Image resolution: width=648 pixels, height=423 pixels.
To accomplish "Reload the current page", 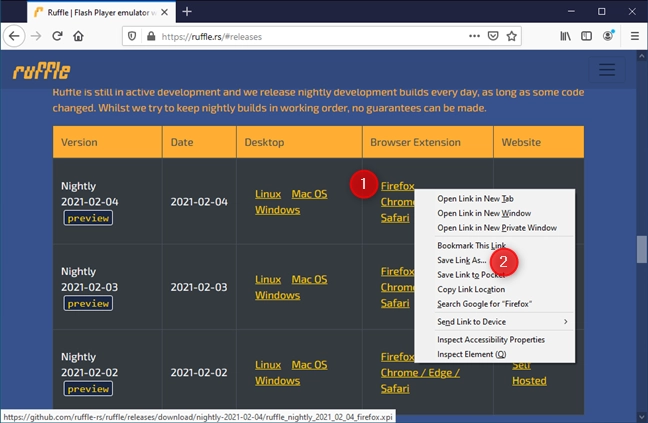I will tap(57, 36).
